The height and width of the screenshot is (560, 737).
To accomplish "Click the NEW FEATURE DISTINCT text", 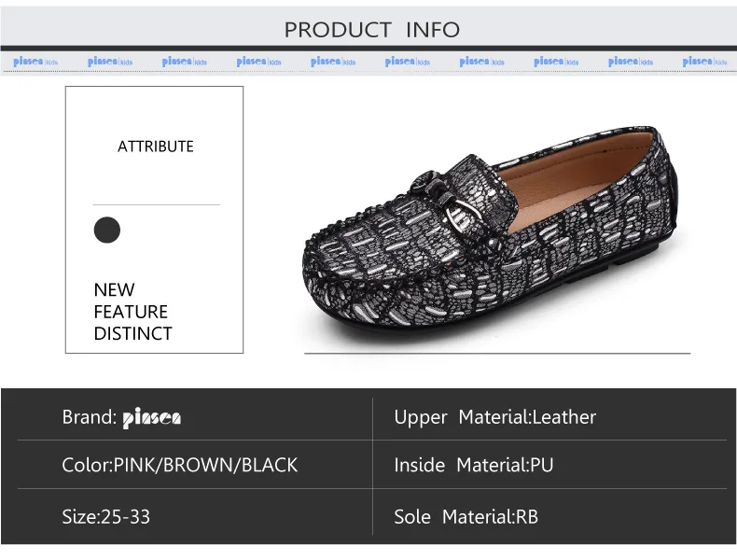I will click(132, 312).
